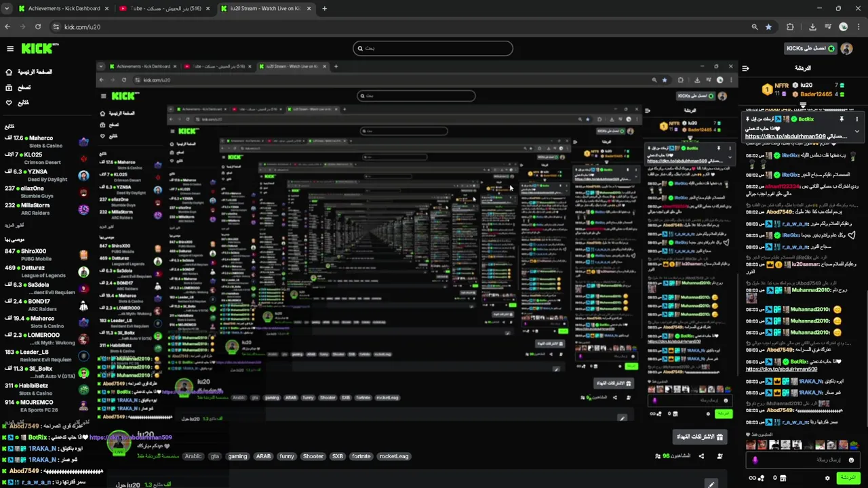Click Leader_LB Resident Evil Requiem channel
The width and height of the screenshot is (868, 488).
[46, 356]
